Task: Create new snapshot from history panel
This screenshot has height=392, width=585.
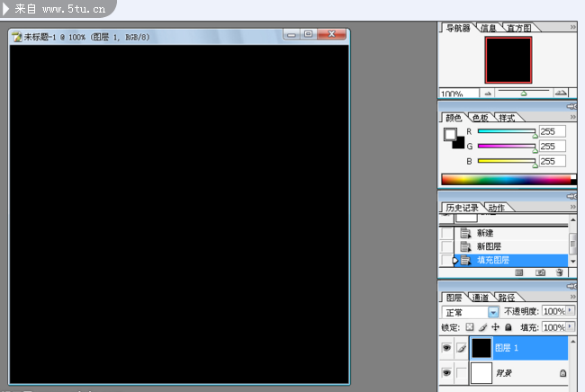Action: 540,272
